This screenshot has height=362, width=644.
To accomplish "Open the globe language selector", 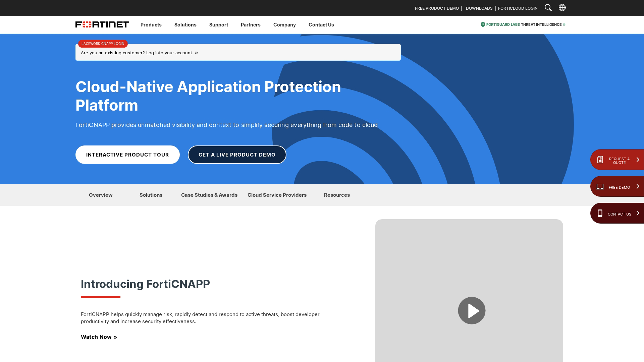I will click(562, 8).
